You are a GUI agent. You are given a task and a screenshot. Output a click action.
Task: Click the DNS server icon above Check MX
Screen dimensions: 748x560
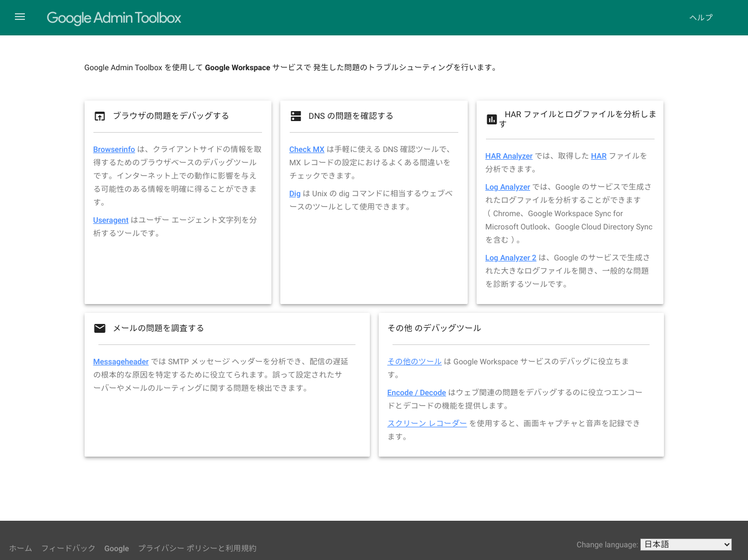pyautogui.click(x=295, y=116)
